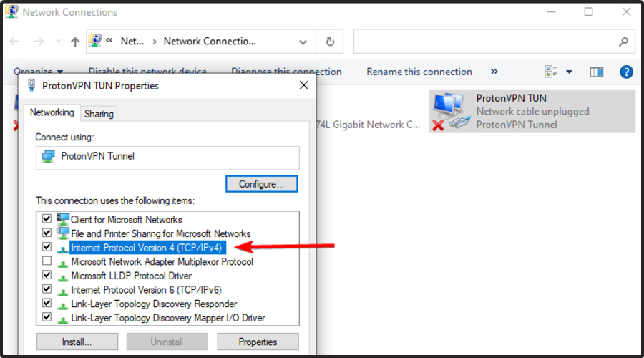
Task: Click the search magnifier icon
Action: tap(624, 42)
